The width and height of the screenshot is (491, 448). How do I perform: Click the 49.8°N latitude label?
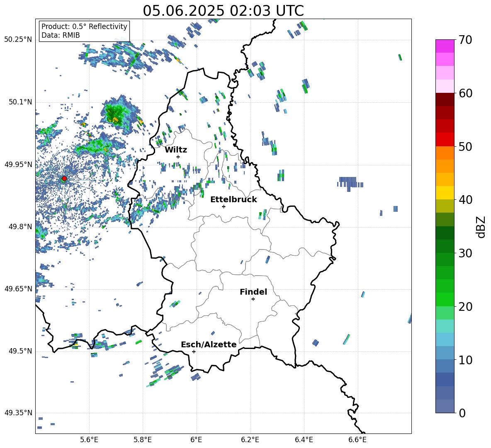coord(20,227)
